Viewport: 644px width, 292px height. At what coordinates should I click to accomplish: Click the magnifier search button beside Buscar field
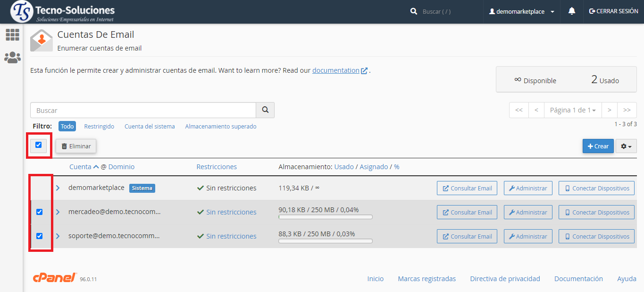point(265,110)
